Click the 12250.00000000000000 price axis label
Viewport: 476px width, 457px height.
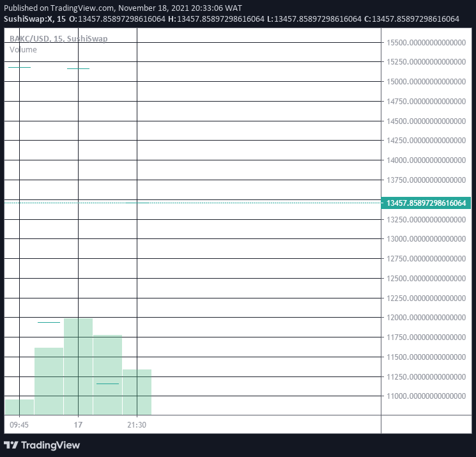pos(426,298)
